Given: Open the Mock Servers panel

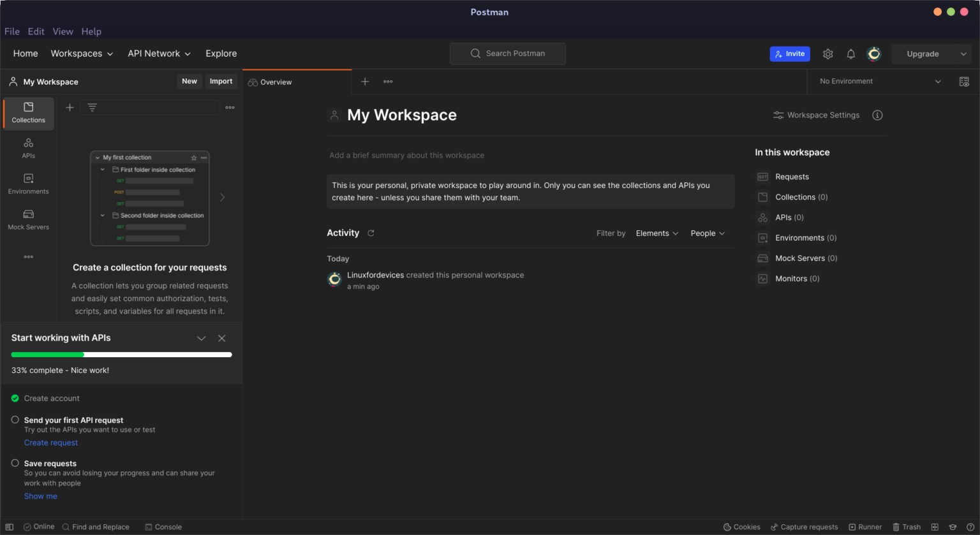Looking at the screenshot, I should 28,219.
